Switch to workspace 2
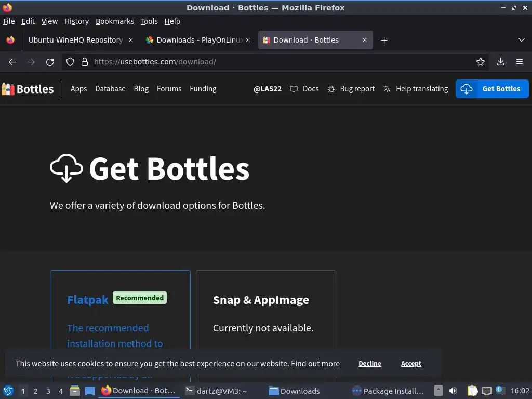532x399 pixels. pos(36,391)
